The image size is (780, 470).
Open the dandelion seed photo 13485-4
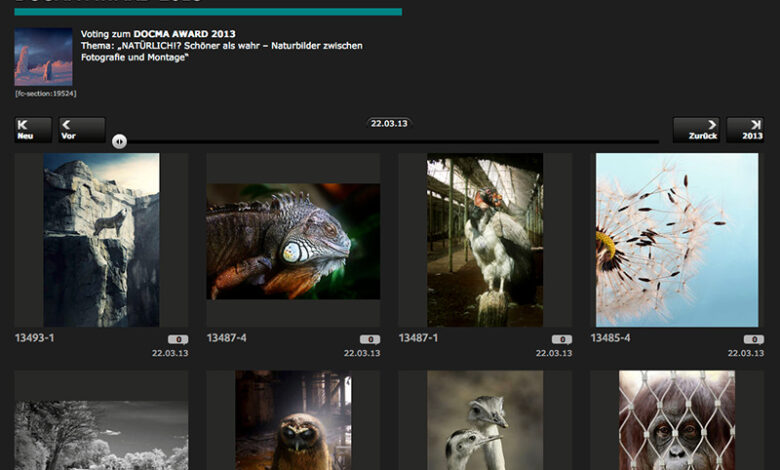(x=677, y=240)
